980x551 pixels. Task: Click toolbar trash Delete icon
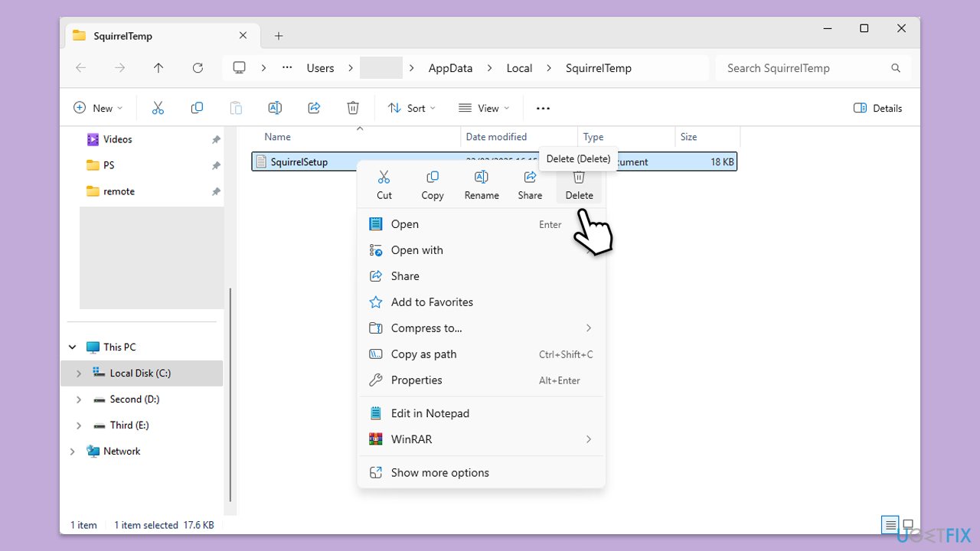pos(353,108)
